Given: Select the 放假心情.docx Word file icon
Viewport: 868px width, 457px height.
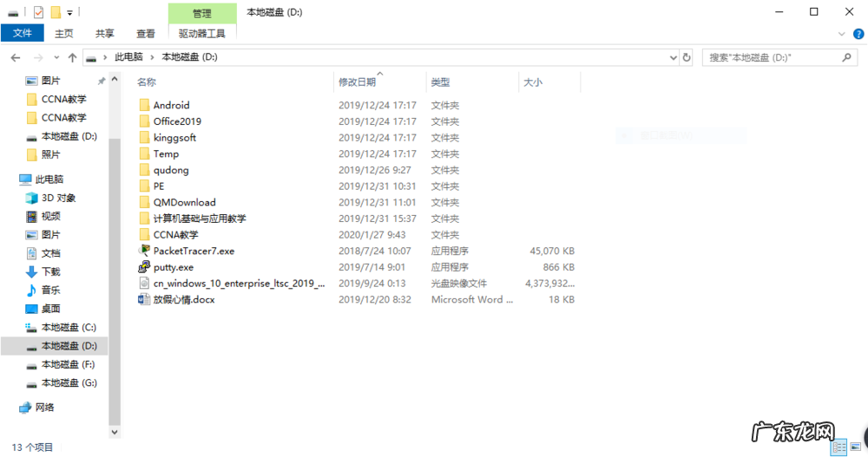Looking at the screenshot, I should [x=144, y=299].
